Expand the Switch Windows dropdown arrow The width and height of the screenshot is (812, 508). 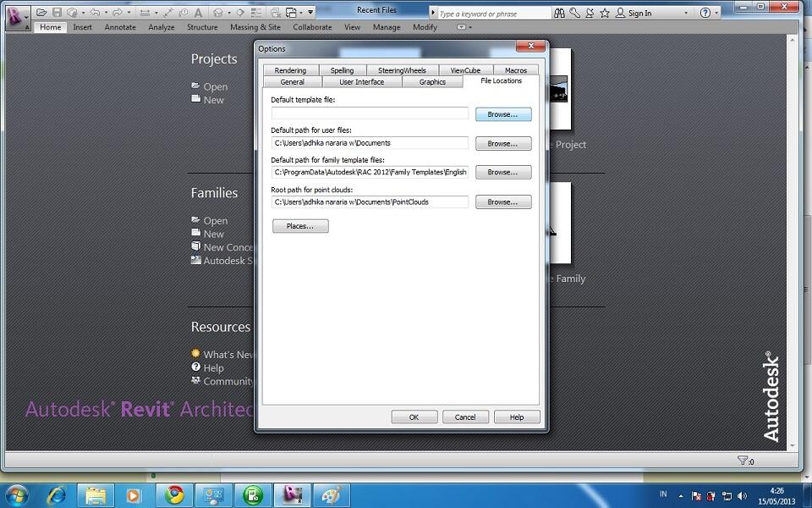[x=301, y=13]
